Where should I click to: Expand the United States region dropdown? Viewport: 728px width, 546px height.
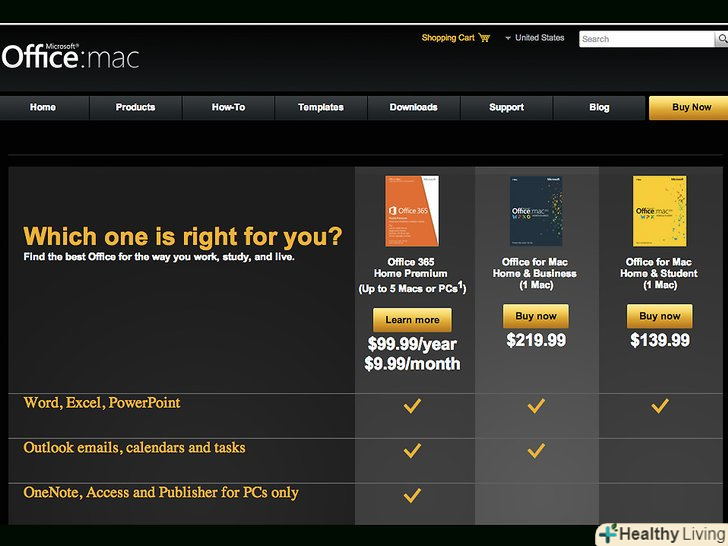[x=535, y=38]
